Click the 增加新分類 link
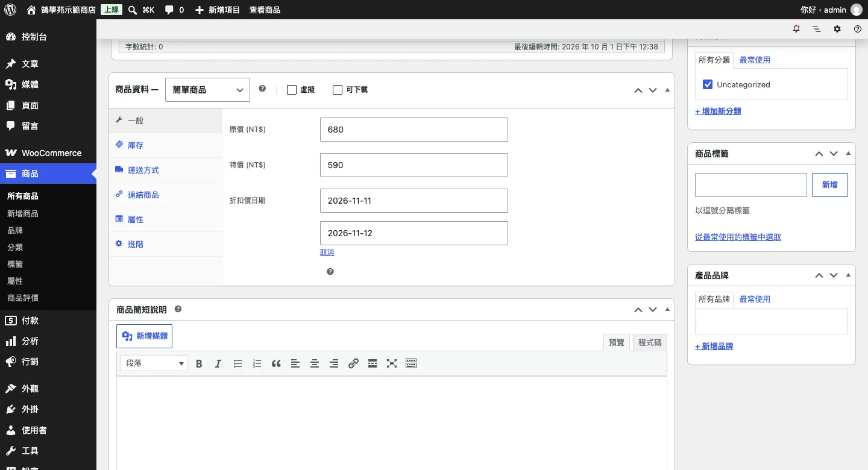 718,111
